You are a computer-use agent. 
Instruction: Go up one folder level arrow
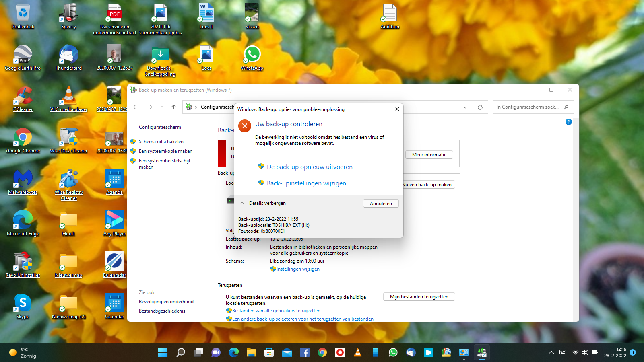coord(173,107)
